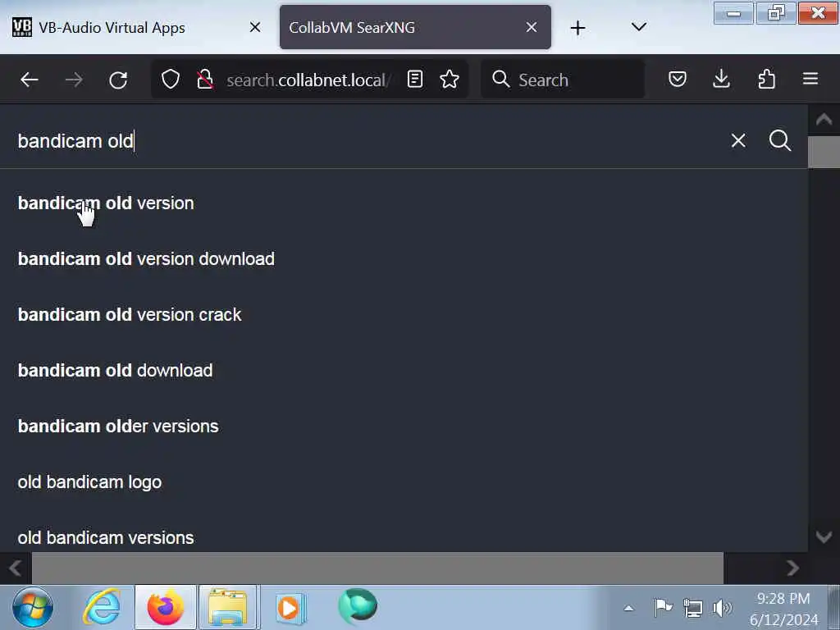Clear the SearXNG query with the X
The width and height of the screenshot is (840, 630).
[738, 140]
